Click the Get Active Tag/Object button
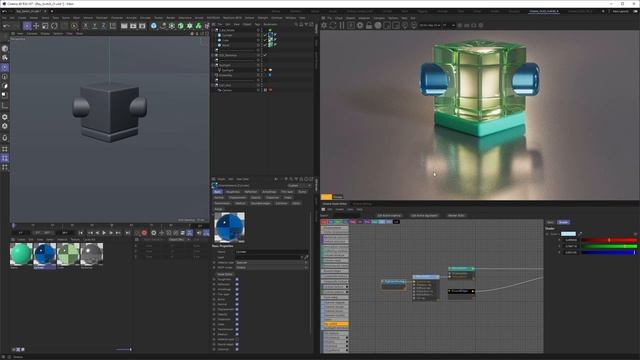The width and height of the screenshot is (640, 360). 424,216
